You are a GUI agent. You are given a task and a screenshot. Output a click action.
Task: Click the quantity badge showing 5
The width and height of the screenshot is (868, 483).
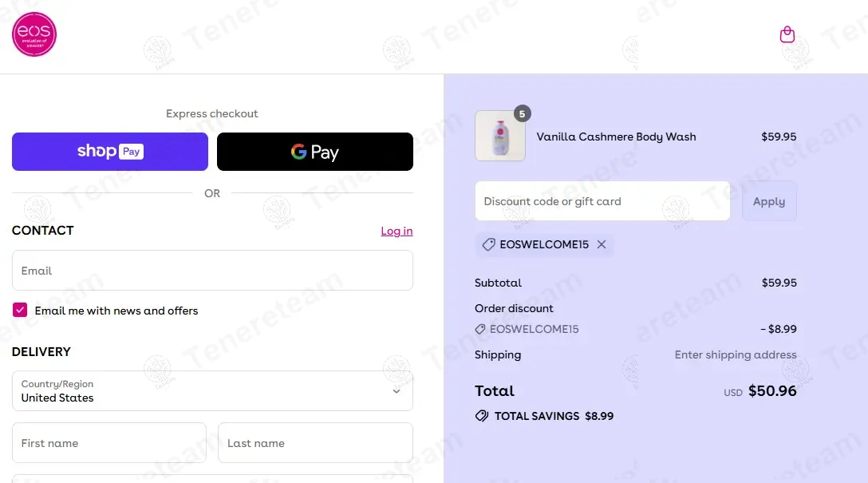point(522,113)
